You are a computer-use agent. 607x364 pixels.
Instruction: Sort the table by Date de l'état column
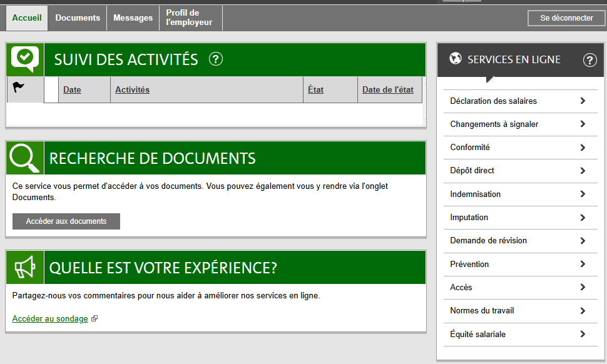(x=387, y=90)
